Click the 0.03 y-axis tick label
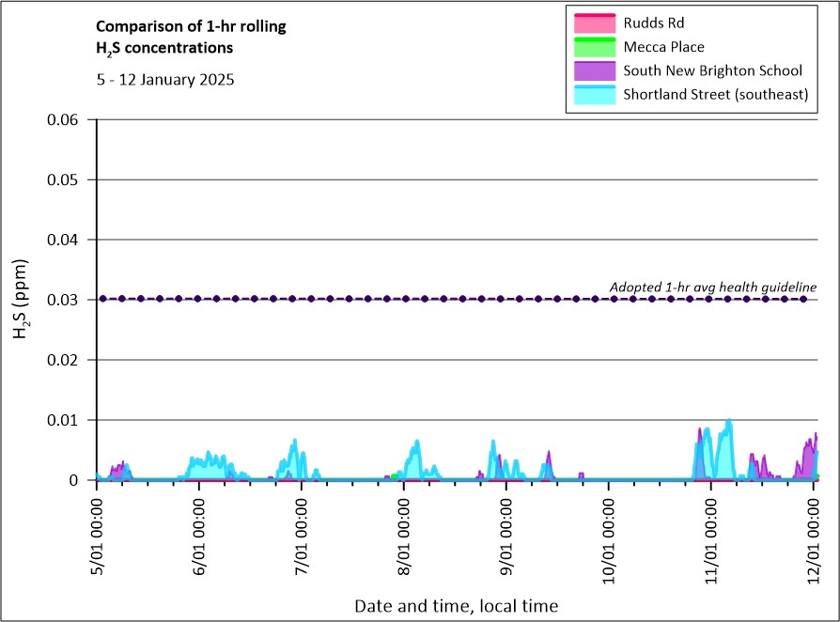The width and height of the screenshot is (840, 622). [x=67, y=300]
